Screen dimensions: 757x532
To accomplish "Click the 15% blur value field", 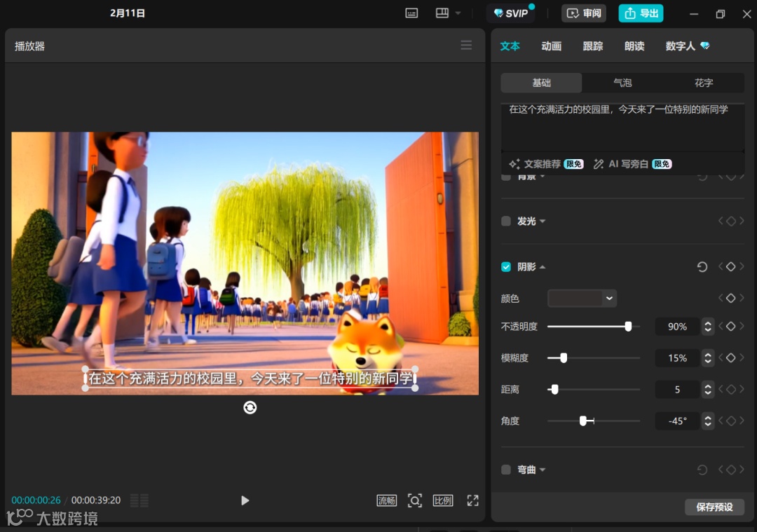I will 677,358.
